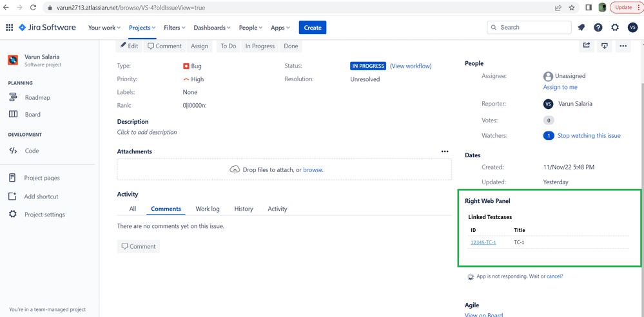This screenshot has width=644, height=317.
Task: Click Stop watching this issue link
Action: (x=589, y=135)
